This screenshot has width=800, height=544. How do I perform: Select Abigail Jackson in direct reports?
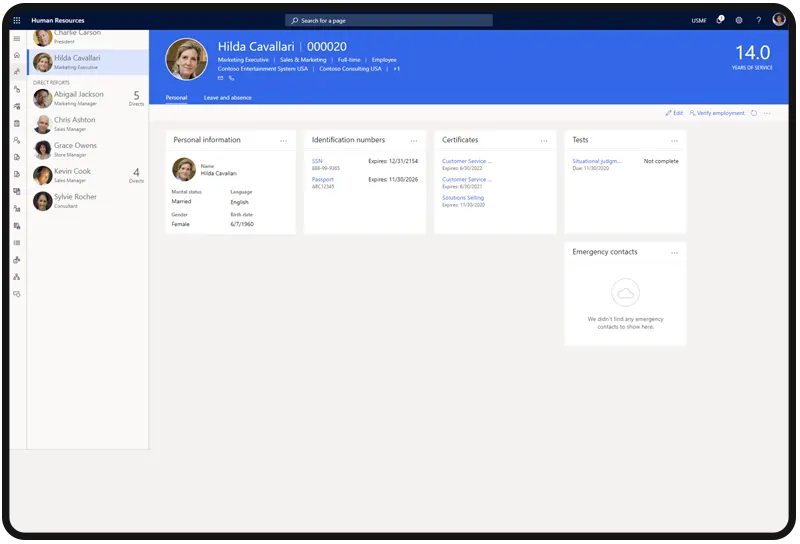(x=78, y=96)
